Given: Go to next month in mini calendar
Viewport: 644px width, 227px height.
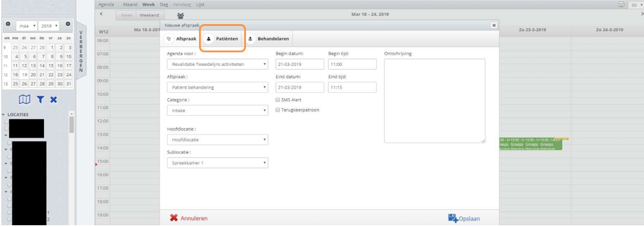Looking at the screenshot, I should (x=68, y=24).
